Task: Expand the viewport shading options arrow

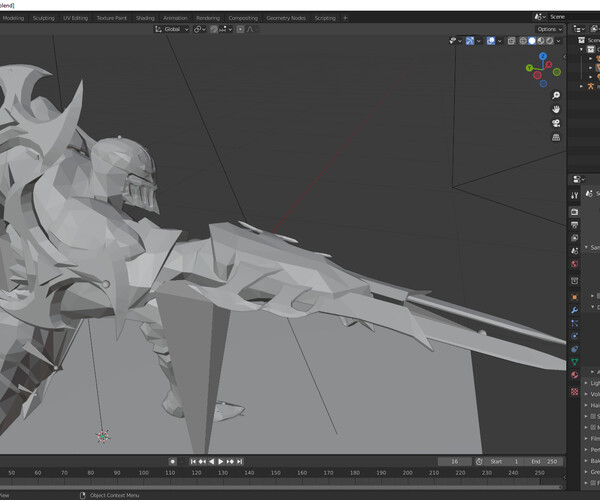Action: click(559, 41)
